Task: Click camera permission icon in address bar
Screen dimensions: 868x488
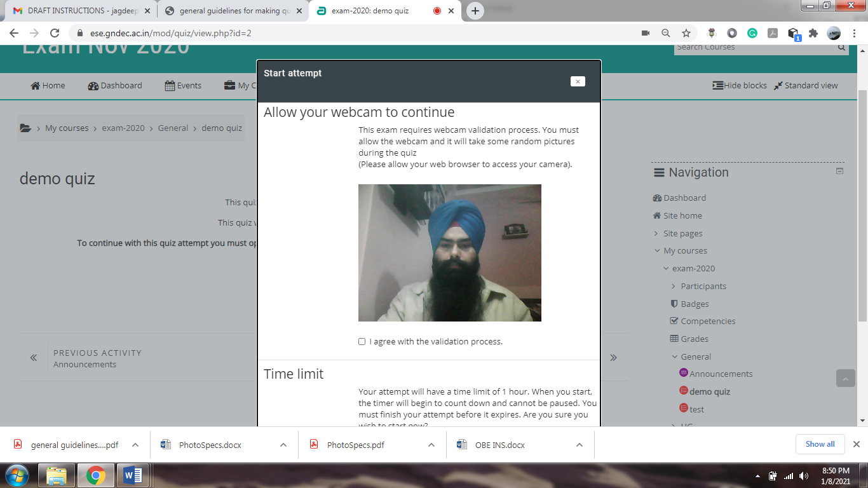Action: [x=646, y=33]
